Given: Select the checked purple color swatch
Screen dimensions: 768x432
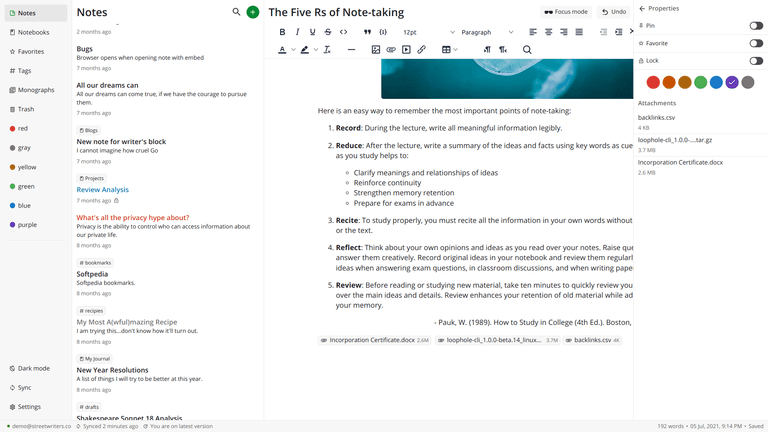Looking at the screenshot, I should tap(732, 82).
